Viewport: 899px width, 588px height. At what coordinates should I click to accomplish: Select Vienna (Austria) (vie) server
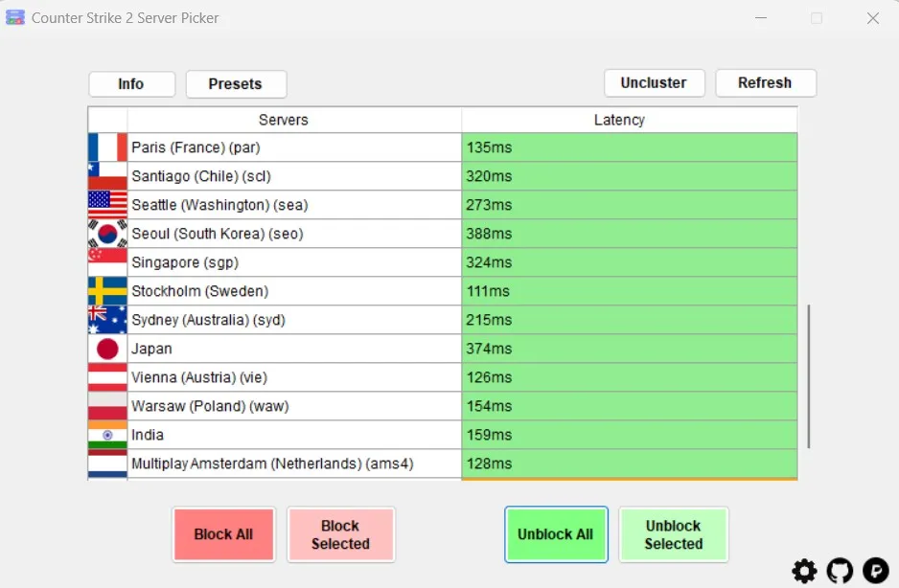coord(294,377)
